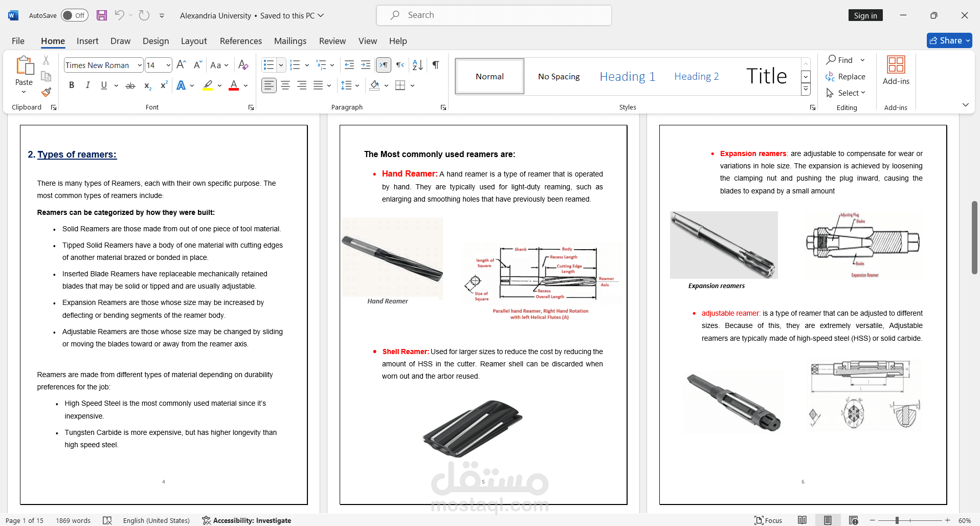
Task: Apply the Heading 1 style
Action: point(627,76)
